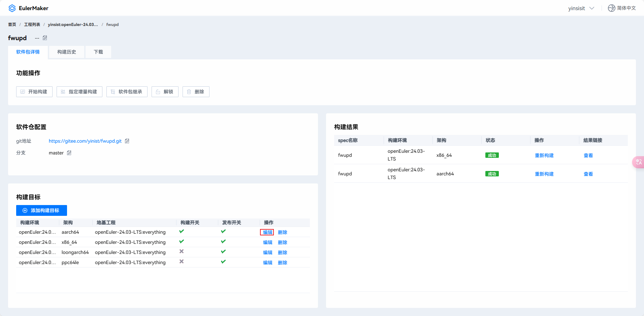Select the 软件包详情 tab
Image resolution: width=644 pixels, height=316 pixels.
28,52
